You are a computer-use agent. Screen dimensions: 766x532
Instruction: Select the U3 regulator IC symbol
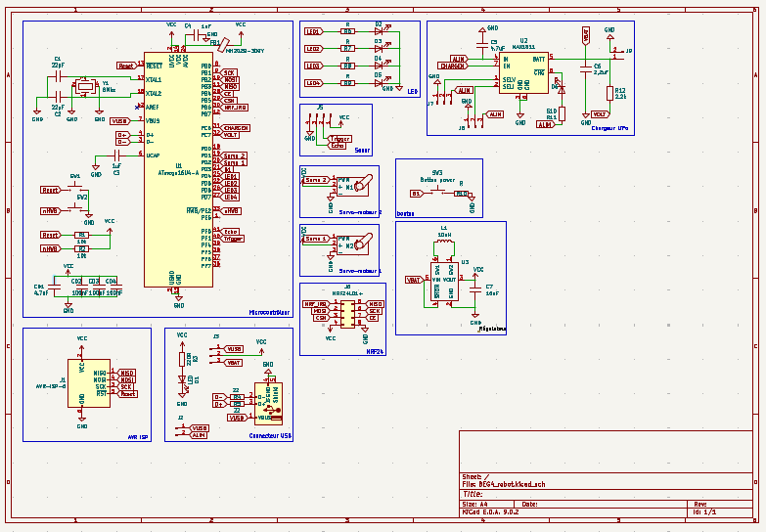444,280
